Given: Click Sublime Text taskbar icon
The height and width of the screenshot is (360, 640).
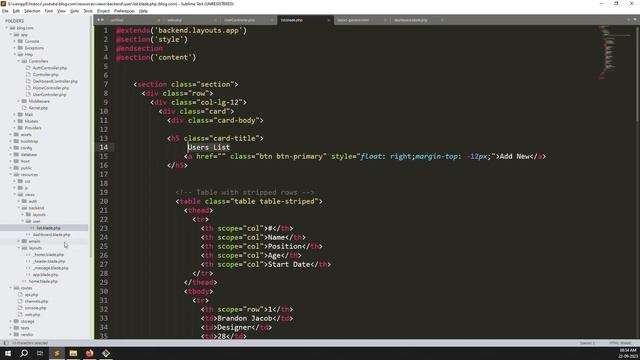Looking at the screenshot, I should (57, 353).
